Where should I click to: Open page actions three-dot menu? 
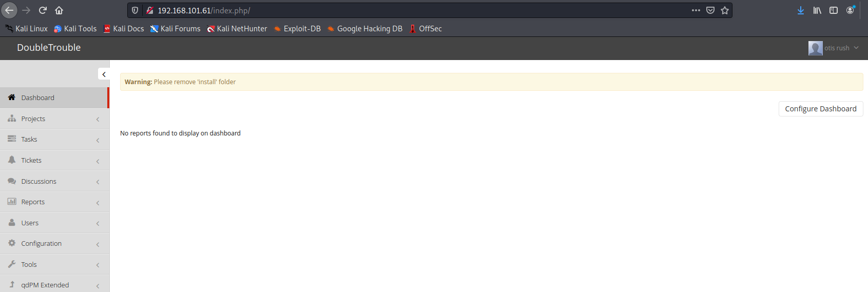coord(696,10)
